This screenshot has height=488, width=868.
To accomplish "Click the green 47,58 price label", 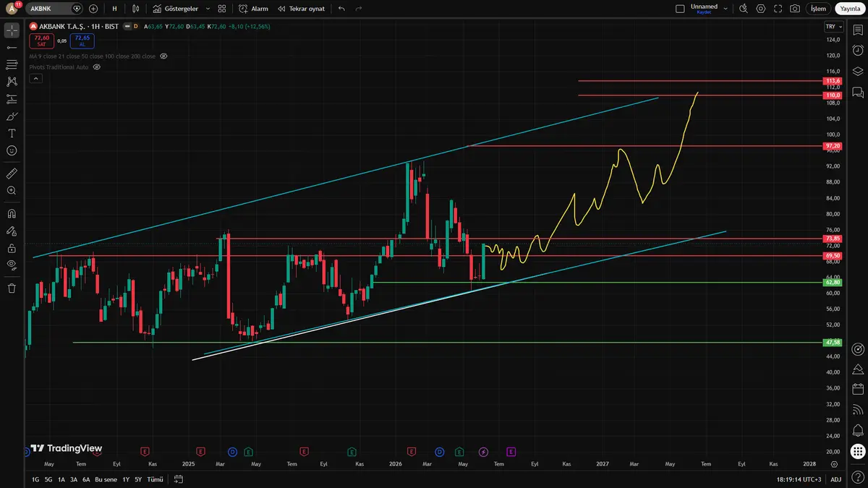I will click(833, 342).
